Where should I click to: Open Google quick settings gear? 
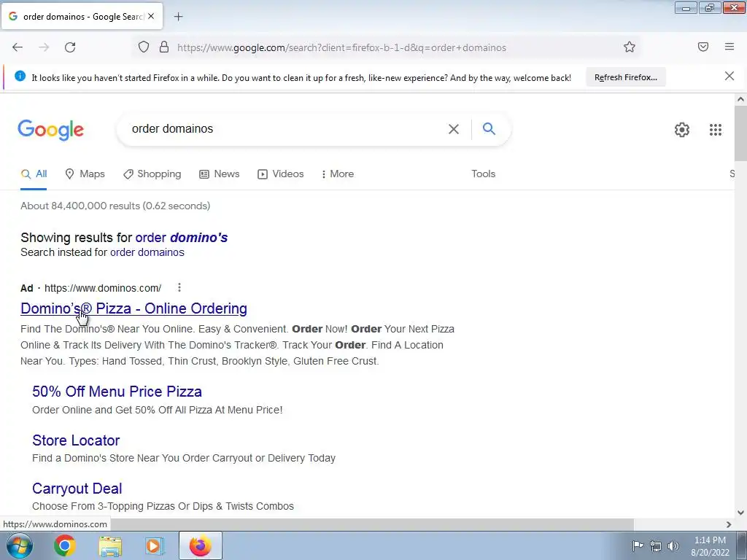682,130
